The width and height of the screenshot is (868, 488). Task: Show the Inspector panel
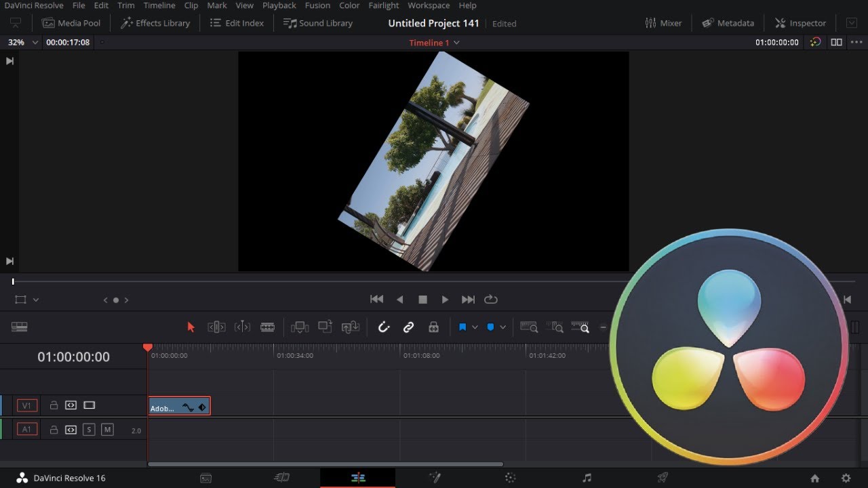[801, 23]
